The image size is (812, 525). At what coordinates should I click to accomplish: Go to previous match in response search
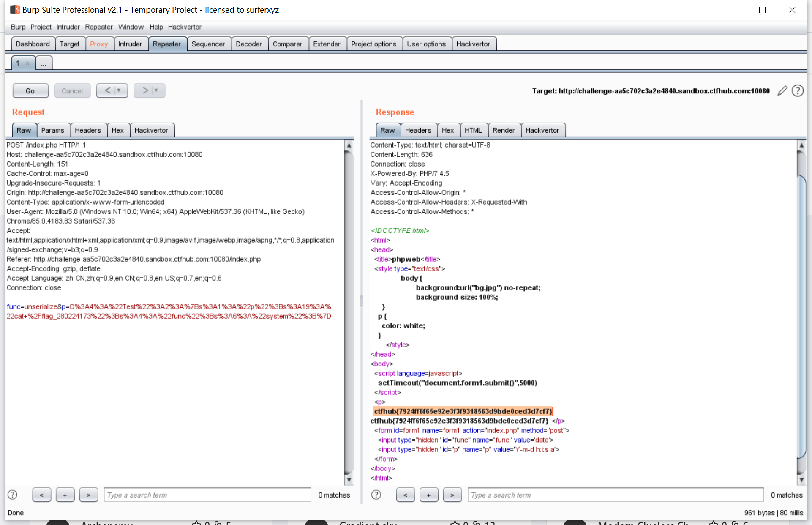(x=405, y=495)
